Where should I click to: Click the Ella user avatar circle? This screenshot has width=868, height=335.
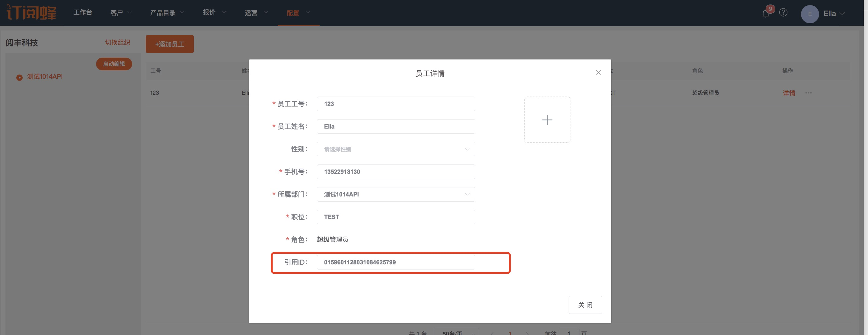point(810,14)
